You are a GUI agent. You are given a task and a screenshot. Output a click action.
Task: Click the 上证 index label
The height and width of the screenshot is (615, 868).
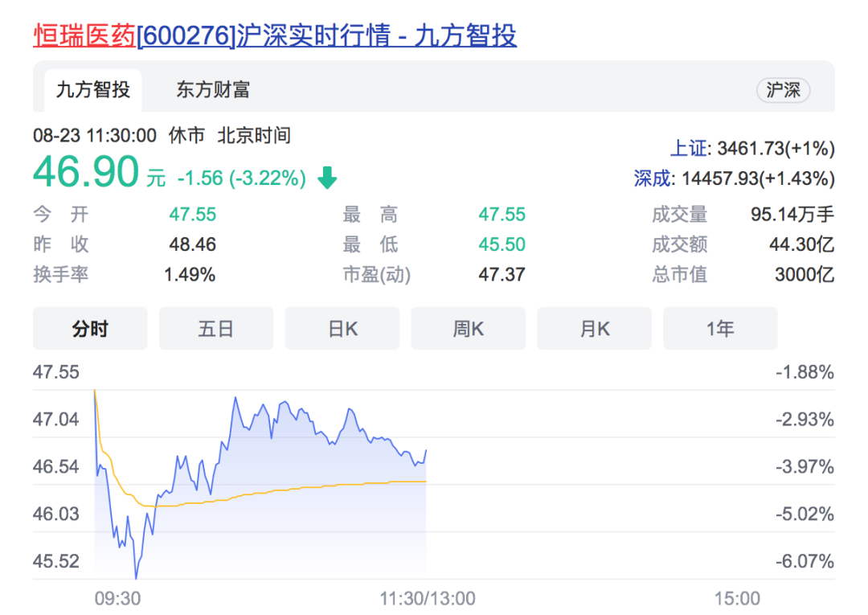[x=689, y=149]
